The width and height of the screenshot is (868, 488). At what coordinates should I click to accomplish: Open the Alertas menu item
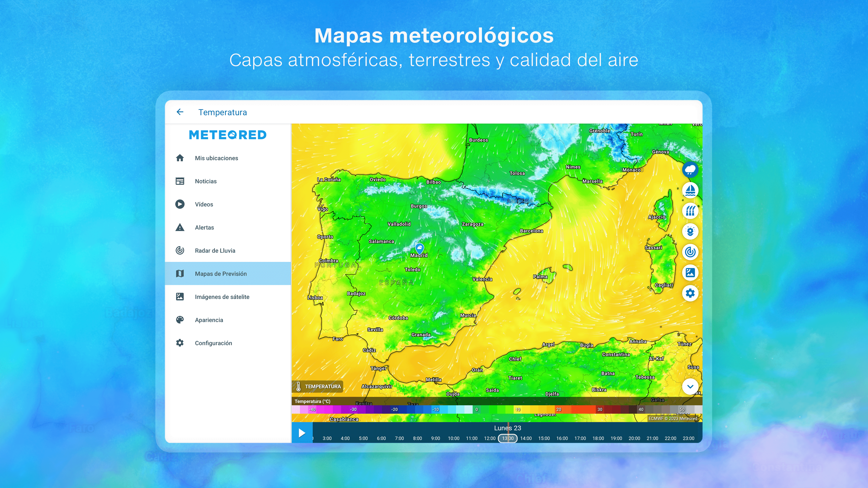coord(228,227)
